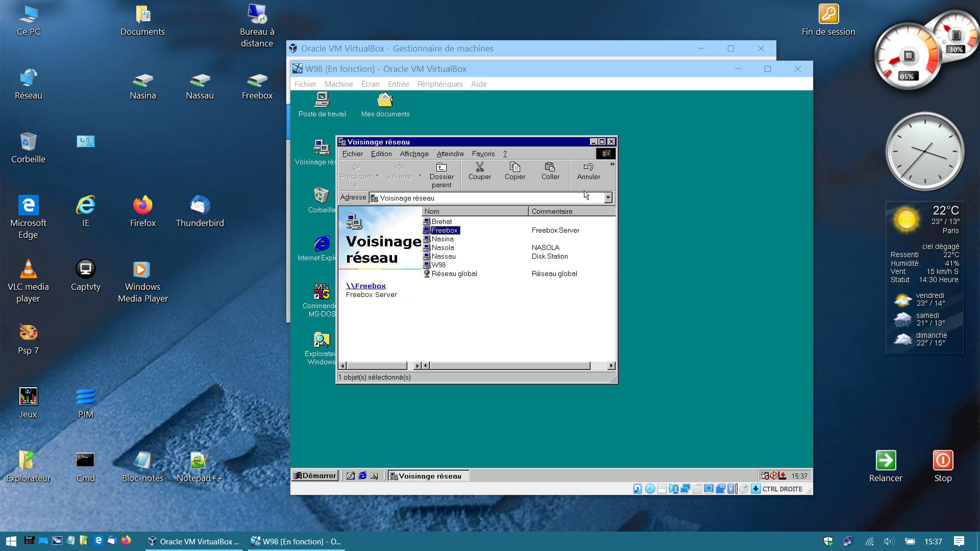Click the Annuler toolbar icon
Screen dimensions: 980x551
pos(589,171)
